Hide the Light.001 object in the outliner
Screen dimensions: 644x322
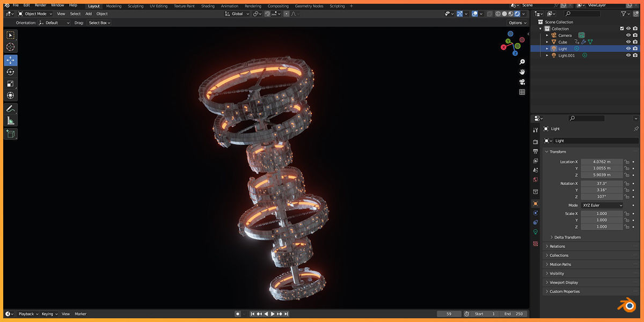tap(628, 55)
